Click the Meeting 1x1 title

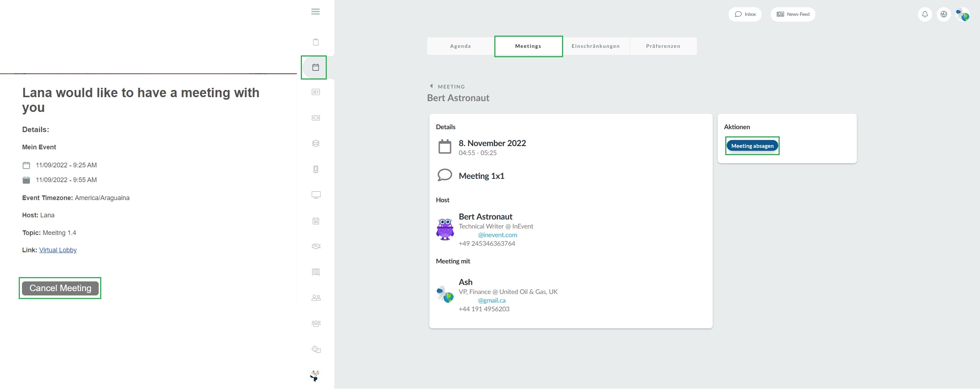481,176
